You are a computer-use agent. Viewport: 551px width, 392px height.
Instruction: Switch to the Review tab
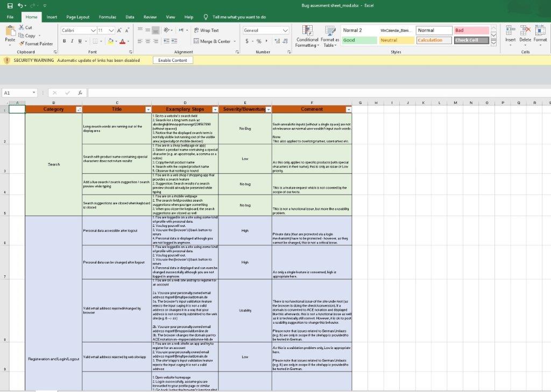click(x=150, y=17)
